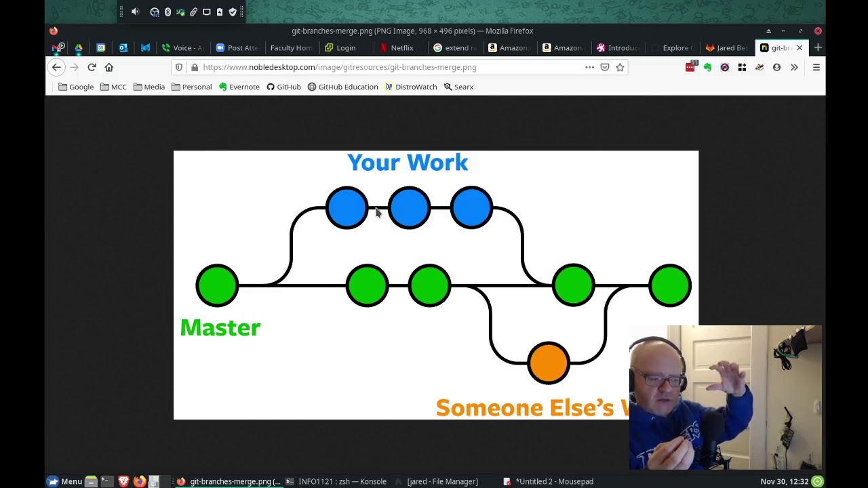The width and height of the screenshot is (868, 488).
Task: Click the git branches merge diagram image
Action: (435, 285)
